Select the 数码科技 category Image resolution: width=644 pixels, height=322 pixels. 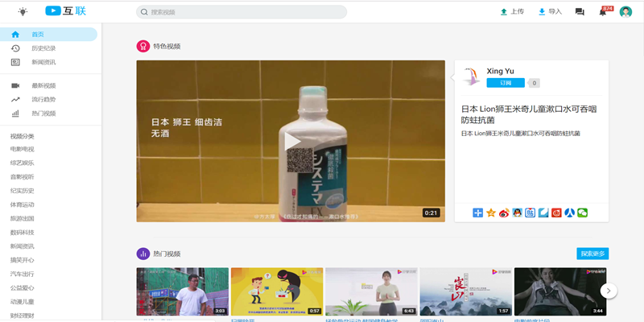[x=23, y=233]
